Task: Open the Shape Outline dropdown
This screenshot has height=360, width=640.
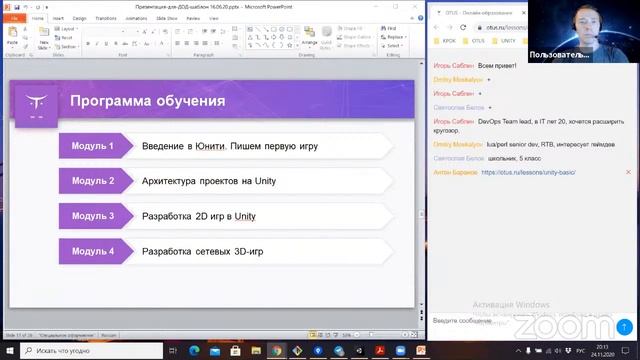Action: pyautogui.click(x=354, y=37)
